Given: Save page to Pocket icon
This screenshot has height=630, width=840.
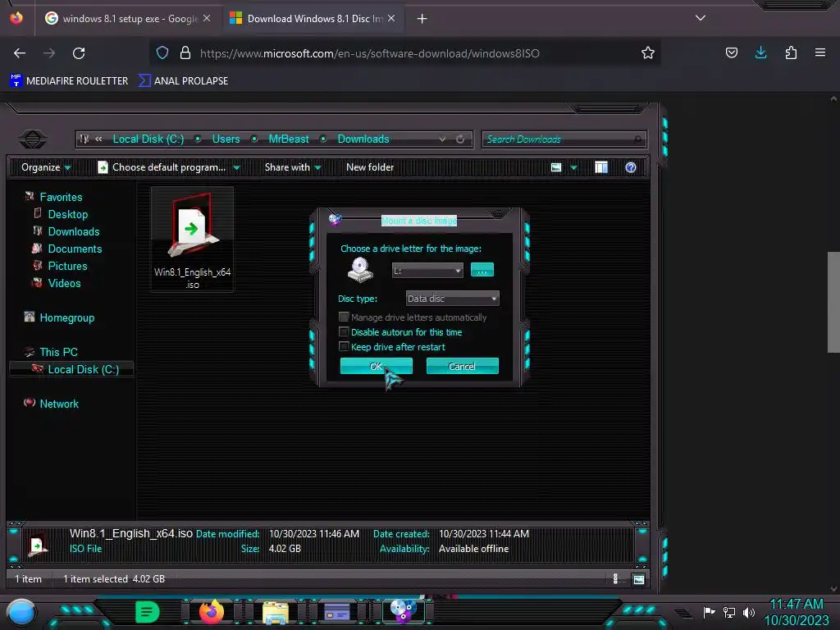Looking at the screenshot, I should tap(731, 52).
